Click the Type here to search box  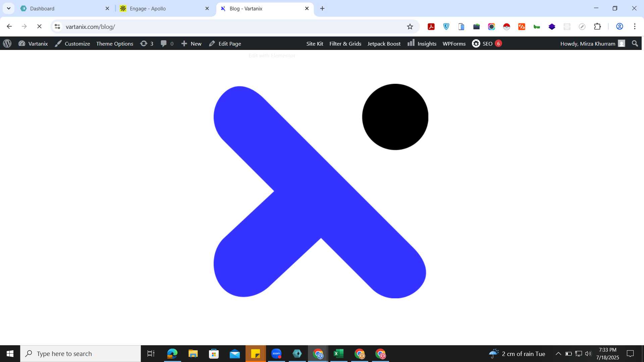pos(80,354)
